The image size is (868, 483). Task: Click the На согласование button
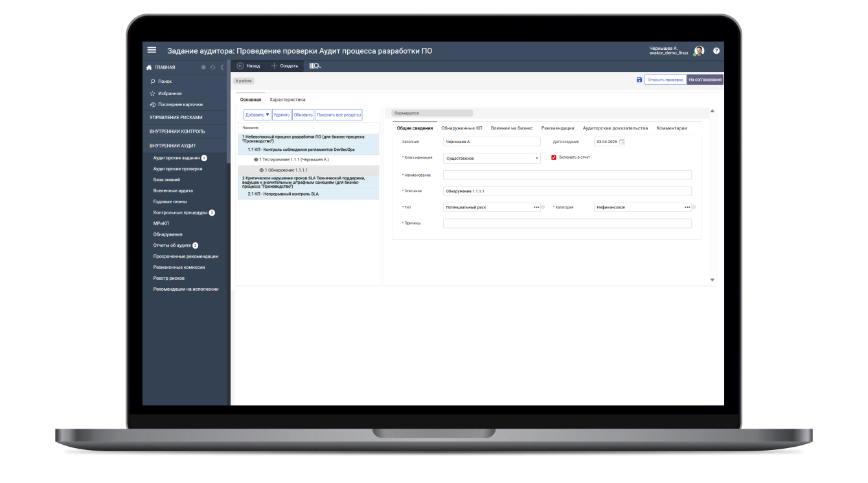[x=705, y=80]
